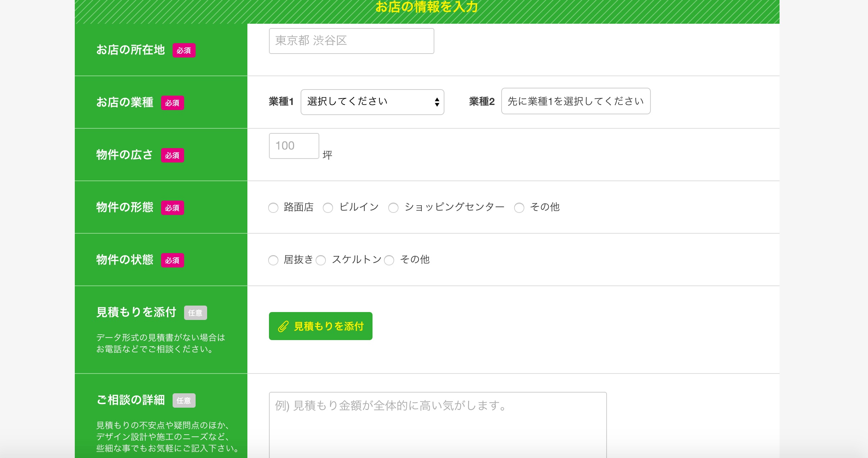Click the お店の業種 row label
868x458 pixels.
pyautogui.click(x=124, y=102)
